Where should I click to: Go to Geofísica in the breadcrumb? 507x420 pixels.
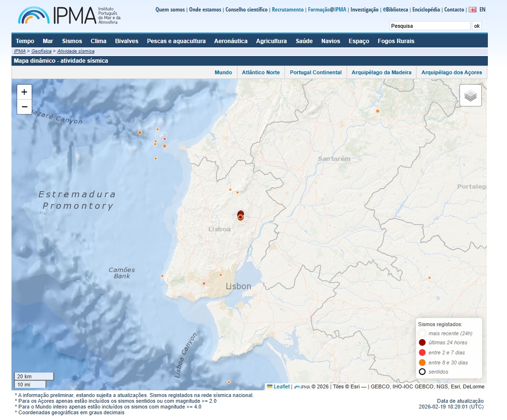coord(41,51)
